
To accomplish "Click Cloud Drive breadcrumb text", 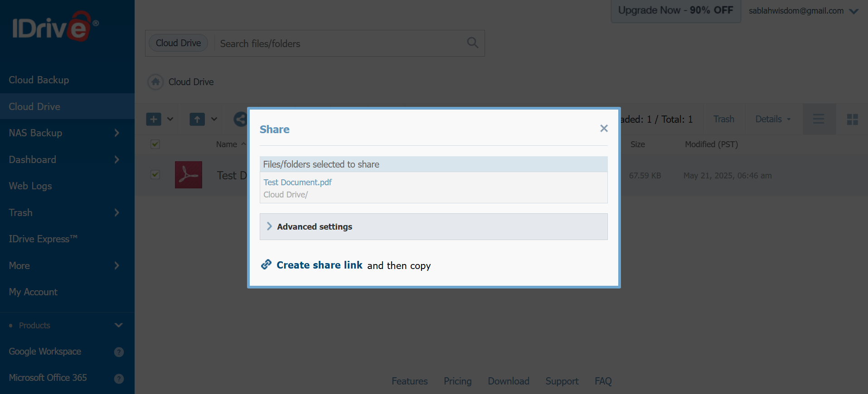I will [191, 82].
